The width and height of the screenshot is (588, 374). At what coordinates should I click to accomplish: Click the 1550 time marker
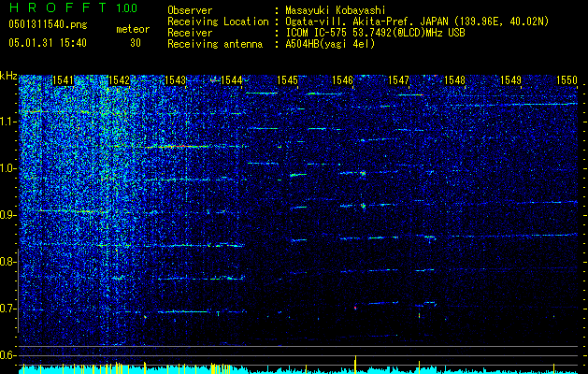[x=566, y=80]
